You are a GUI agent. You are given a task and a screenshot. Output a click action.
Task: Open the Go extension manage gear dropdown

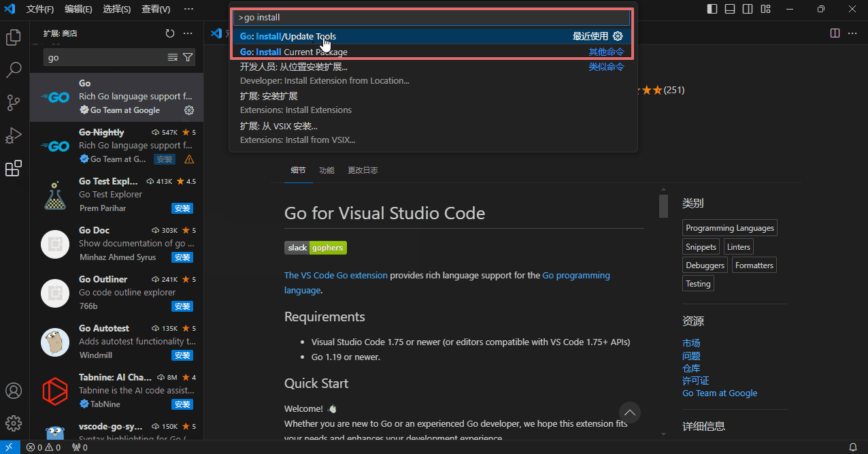189,110
